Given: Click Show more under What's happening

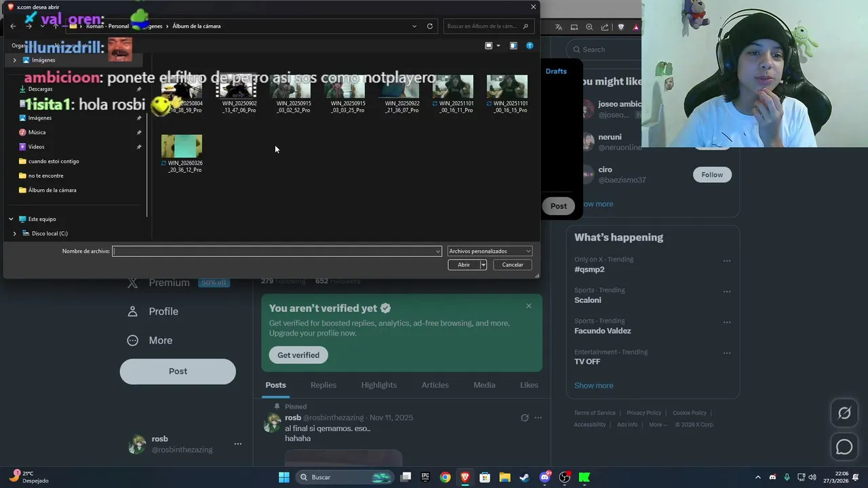Looking at the screenshot, I should [593, 386].
